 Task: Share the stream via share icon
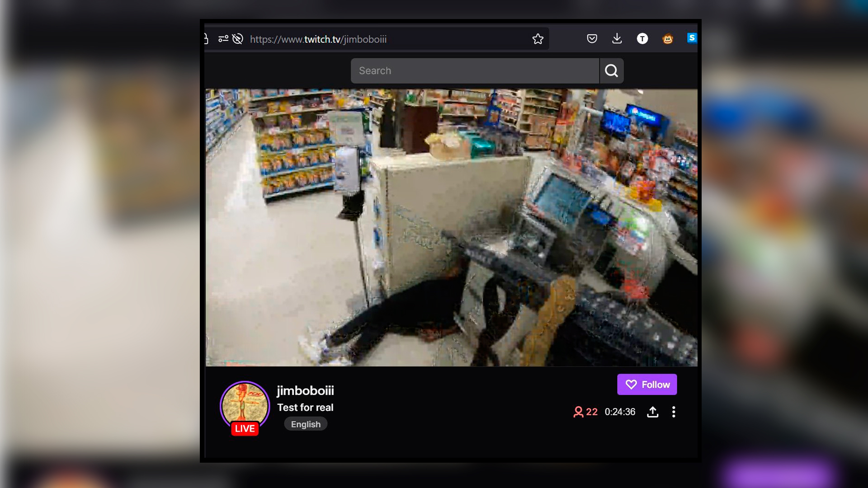(652, 412)
